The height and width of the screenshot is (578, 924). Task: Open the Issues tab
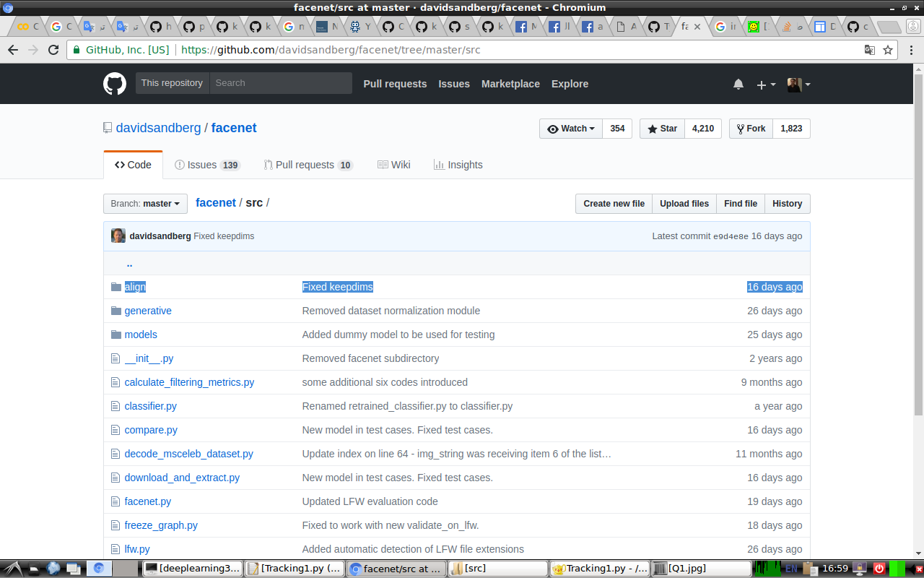pos(207,165)
